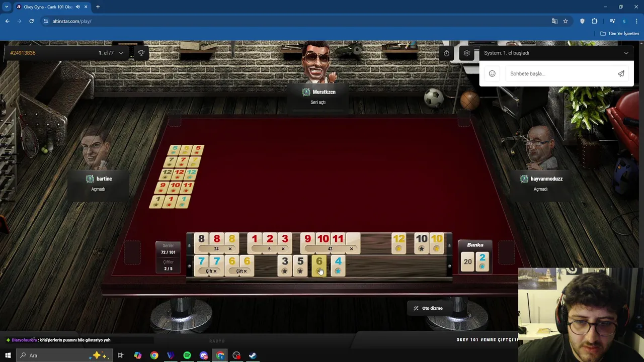The height and width of the screenshot is (362, 644).
Task: Open the shield extension icon
Action: (582, 21)
